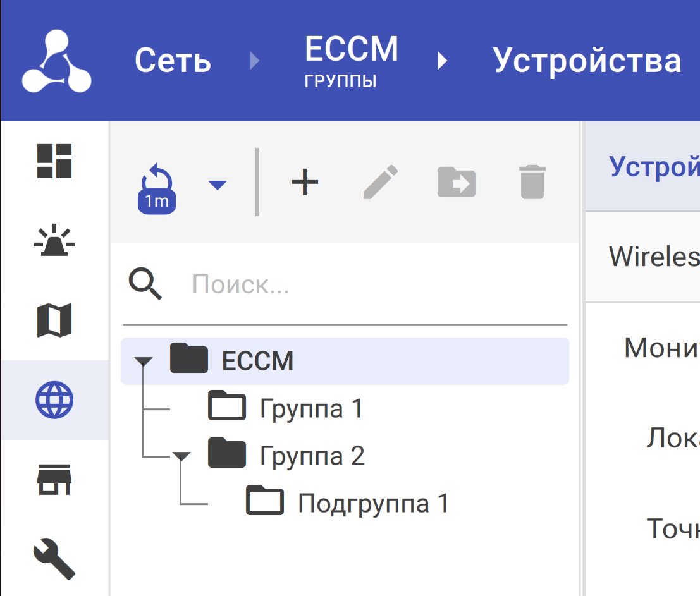Add a new group with plus icon
The image size is (700, 596).
pos(305,183)
